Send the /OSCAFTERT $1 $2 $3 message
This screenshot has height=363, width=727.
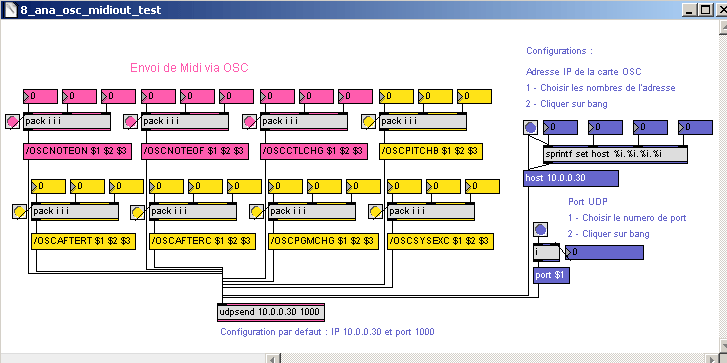(x=83, y=242)
